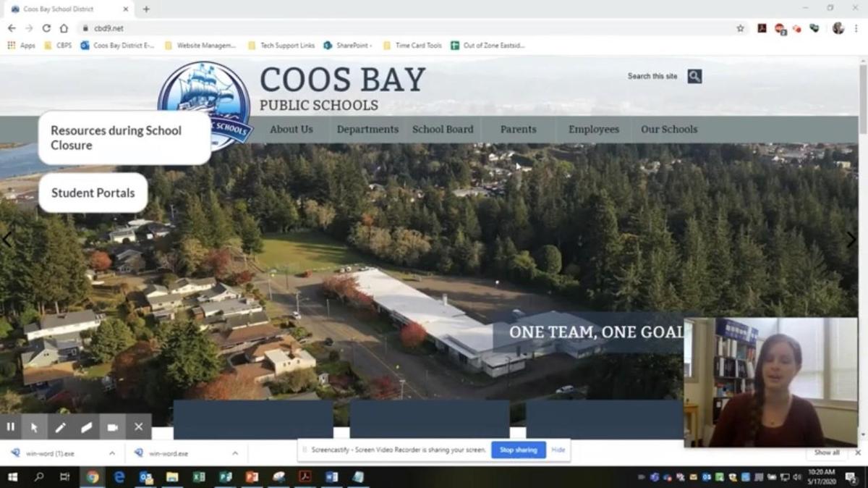The width and height of the screenshot is (868, 488).
Task: Reload the cbd9.net page
Action: click(46, 28)
